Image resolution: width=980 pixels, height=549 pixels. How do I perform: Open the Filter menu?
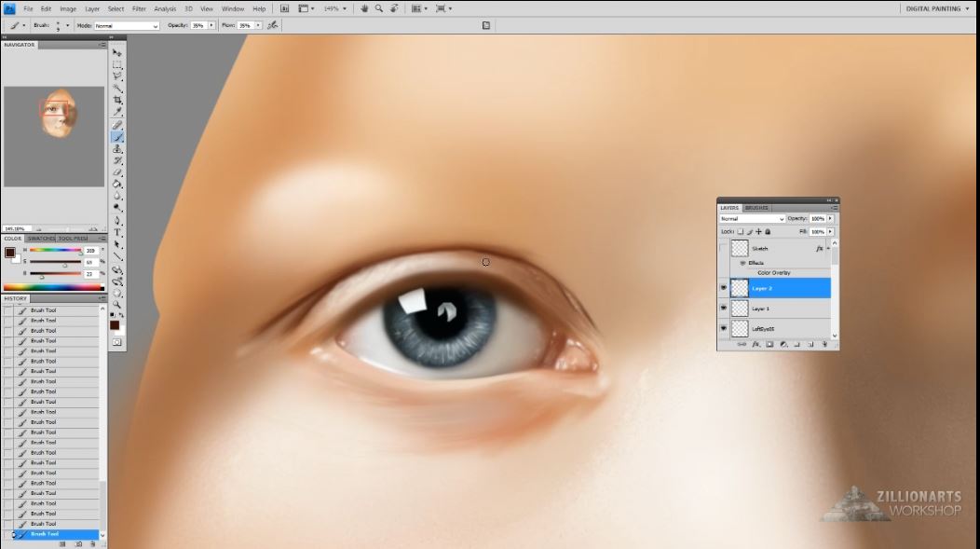(138, 7)
